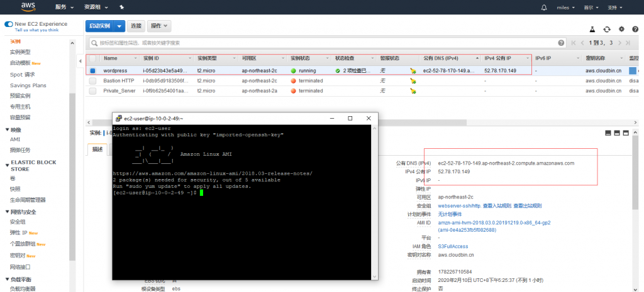
Task: Select the 52.78.170.149 public IP cell
Action: (x=500, y=70)
